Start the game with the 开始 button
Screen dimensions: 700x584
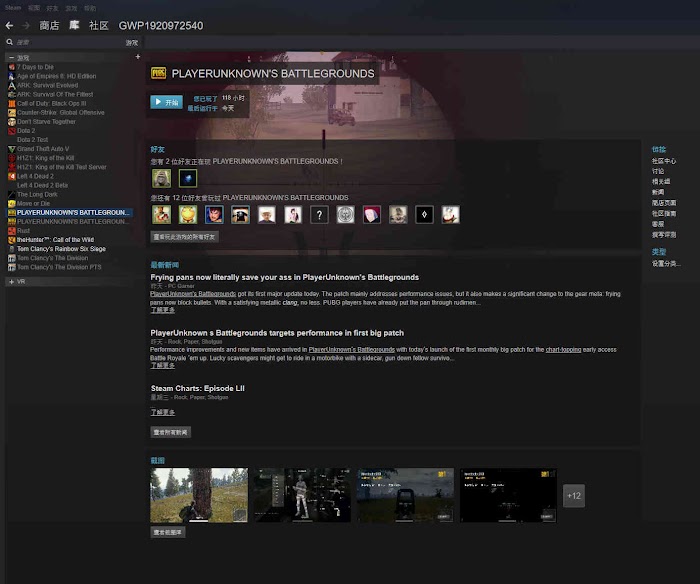166,102
